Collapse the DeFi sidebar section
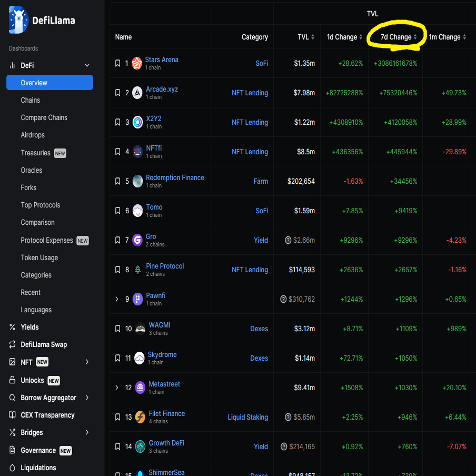476x476 pixels. tap(87, 65)
